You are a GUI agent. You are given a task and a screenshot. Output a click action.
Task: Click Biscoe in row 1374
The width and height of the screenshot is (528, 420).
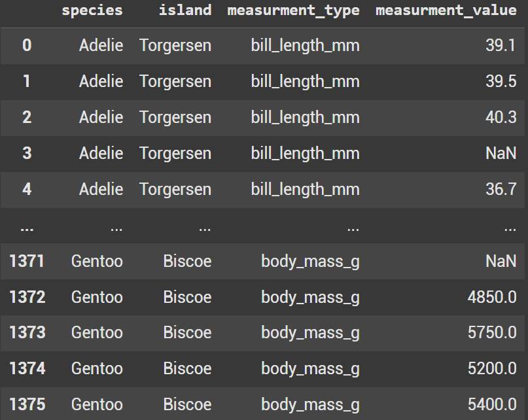point(187,368)
